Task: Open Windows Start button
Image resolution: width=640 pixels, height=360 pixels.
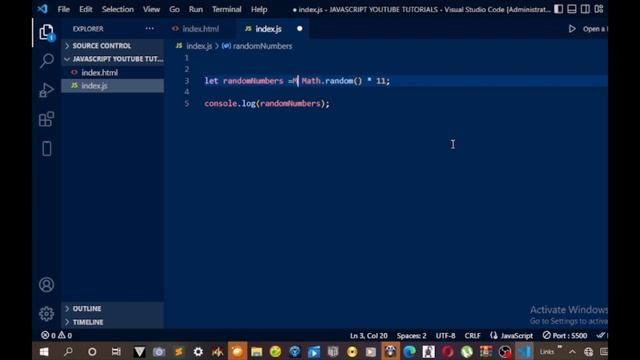Action: (44, 351)
